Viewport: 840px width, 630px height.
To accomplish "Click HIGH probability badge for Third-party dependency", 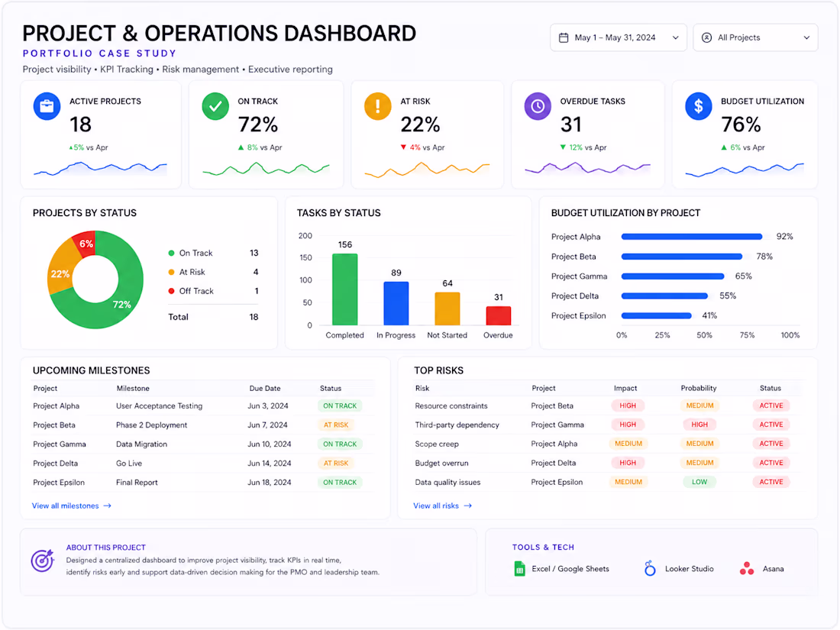I will [x=699, y=425].
